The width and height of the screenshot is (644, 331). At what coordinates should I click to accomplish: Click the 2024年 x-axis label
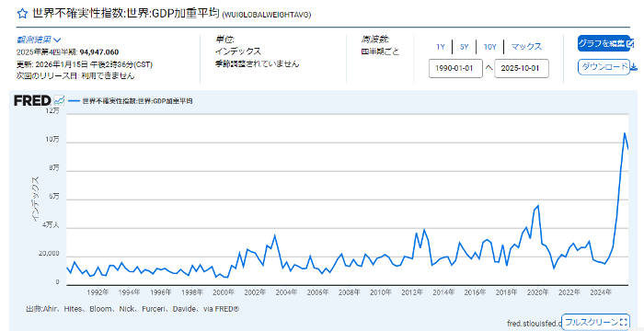pos(601,292)
